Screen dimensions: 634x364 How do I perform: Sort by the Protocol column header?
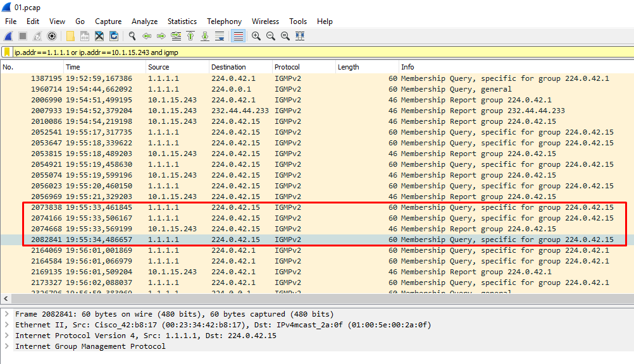304,67
